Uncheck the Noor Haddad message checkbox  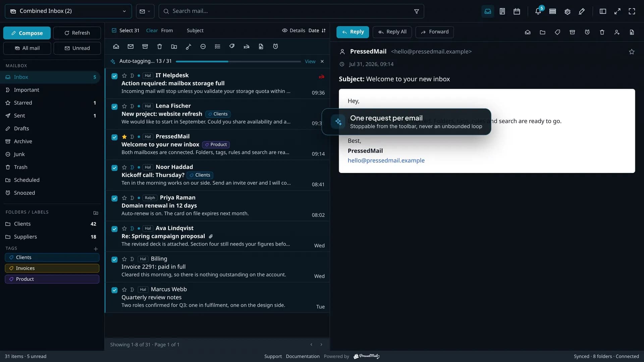[114, 168]
